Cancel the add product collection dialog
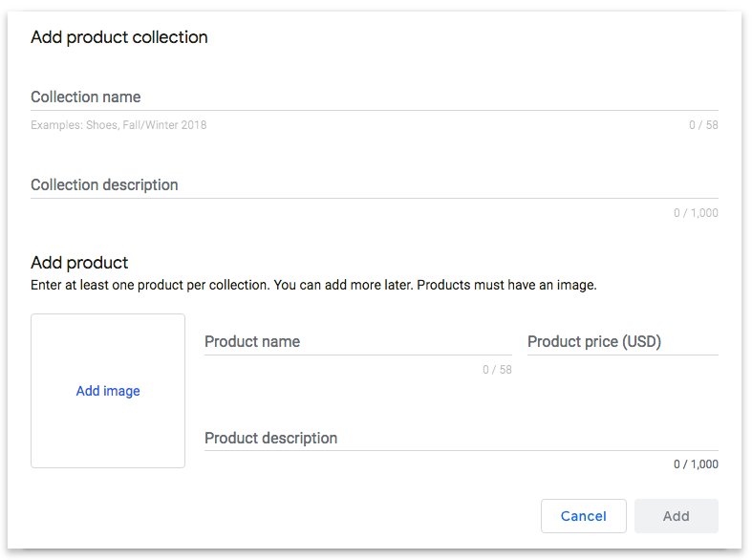 tap(583, 516)
